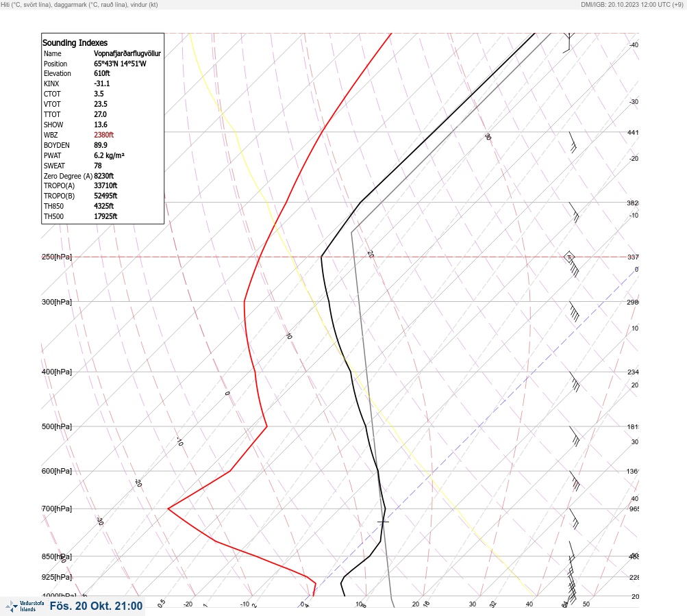687x616 pixels.
Task: Click the '700[hPa]' pressure label
Action: (x=57, y=509)
